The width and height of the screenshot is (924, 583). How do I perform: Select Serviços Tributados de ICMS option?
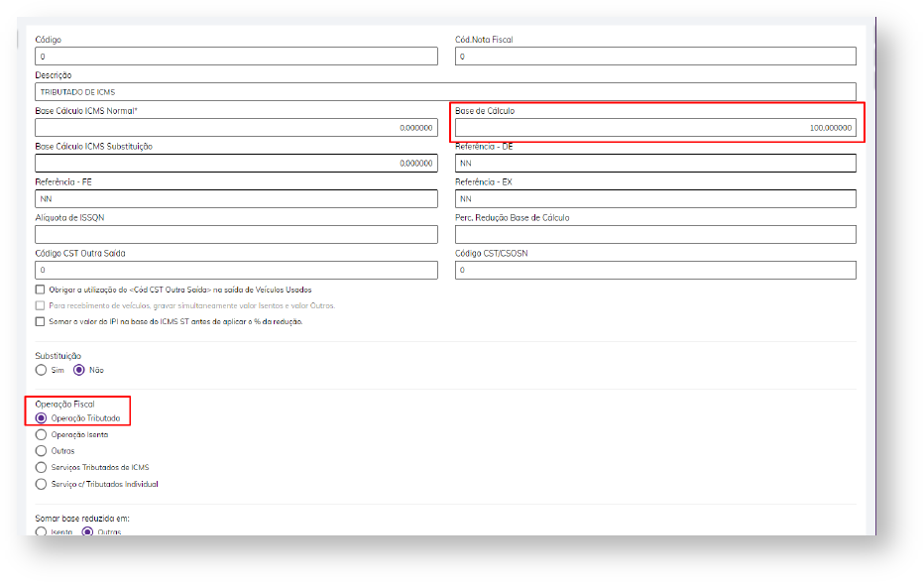tap(41, 467)
